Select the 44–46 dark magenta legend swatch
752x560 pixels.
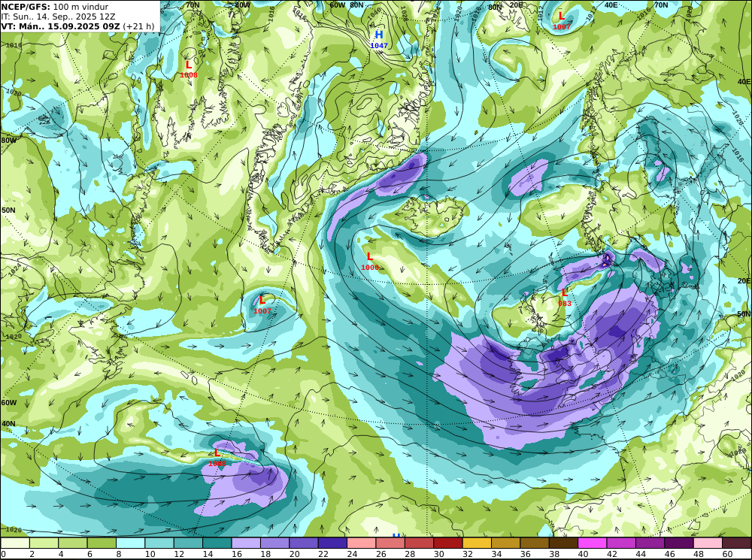coord(650,543)
